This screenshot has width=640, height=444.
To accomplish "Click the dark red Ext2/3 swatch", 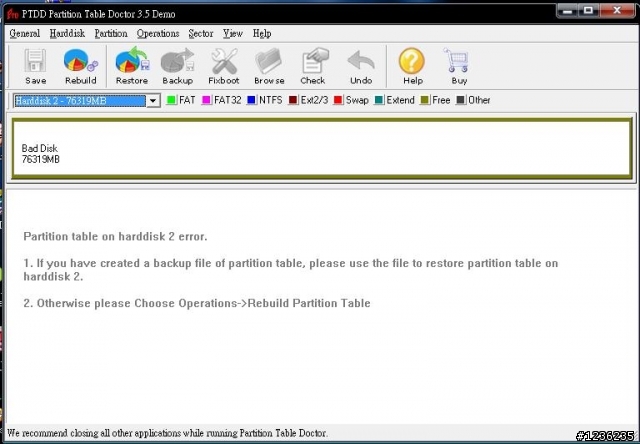I will point(293,100).
